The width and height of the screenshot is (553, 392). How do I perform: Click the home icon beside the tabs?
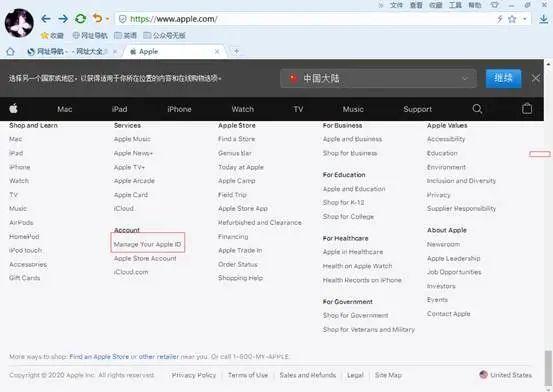pos(10,52)
